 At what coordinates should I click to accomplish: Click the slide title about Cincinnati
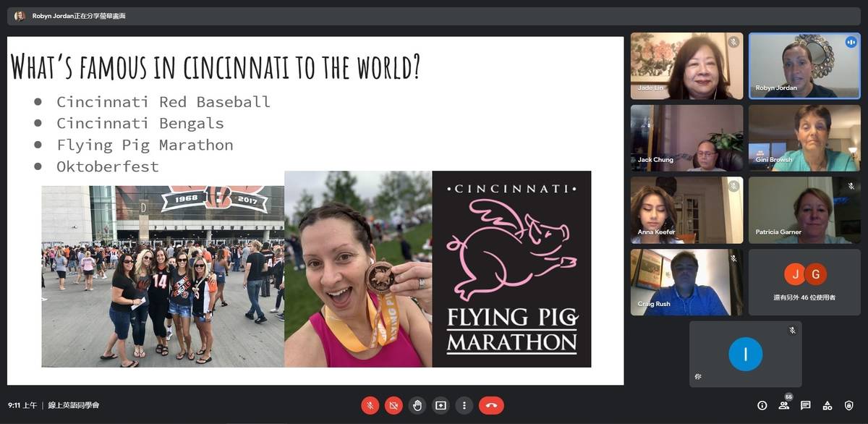coord(216,66)
